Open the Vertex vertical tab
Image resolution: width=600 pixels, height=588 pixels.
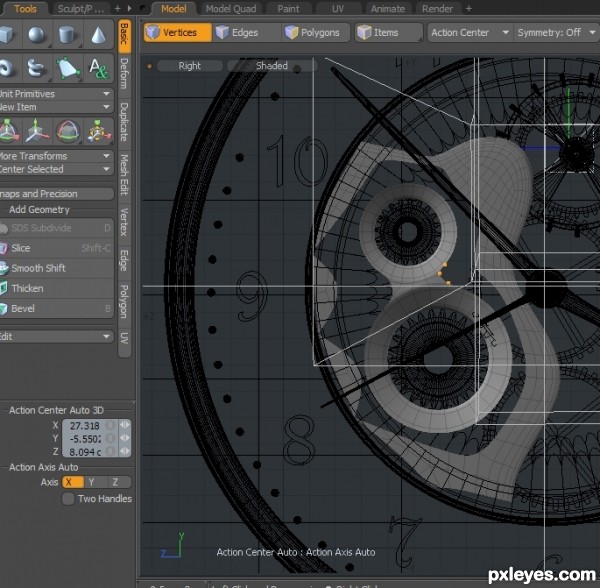click(124, 223)
